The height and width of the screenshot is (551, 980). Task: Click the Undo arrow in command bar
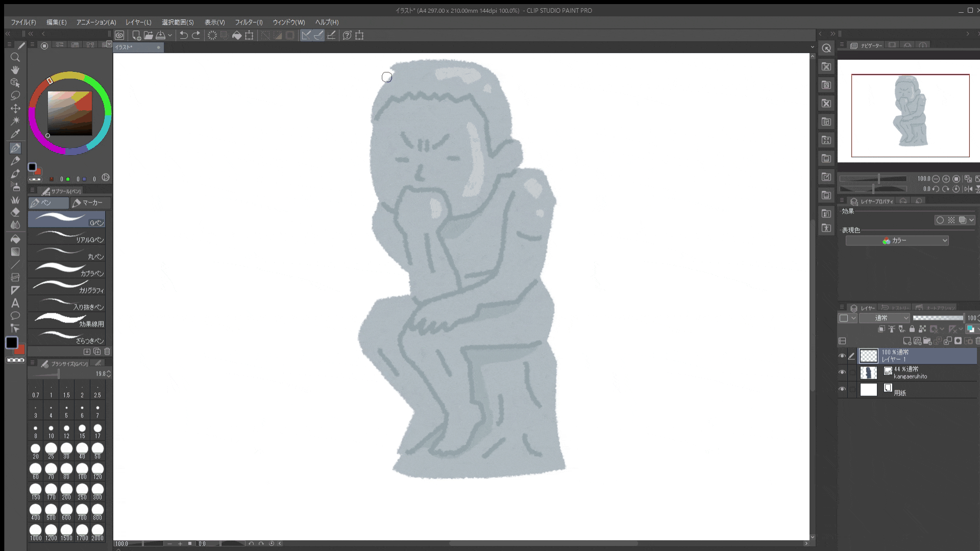coord(183,35)
